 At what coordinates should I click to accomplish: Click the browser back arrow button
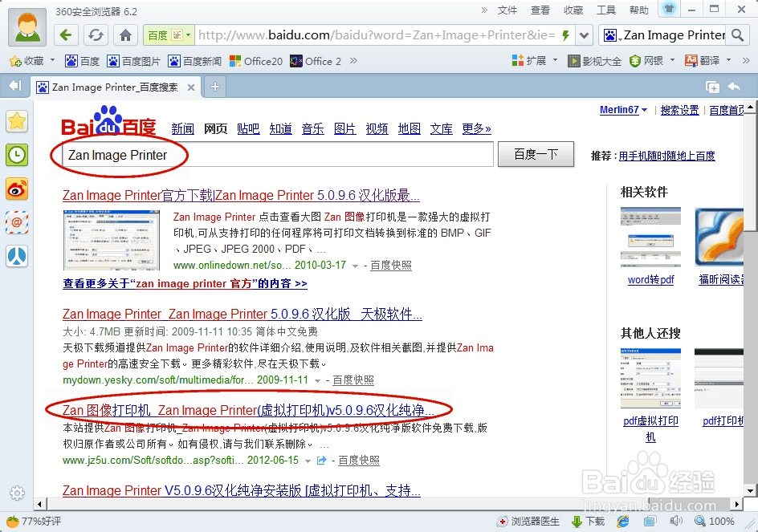point(66,35)
